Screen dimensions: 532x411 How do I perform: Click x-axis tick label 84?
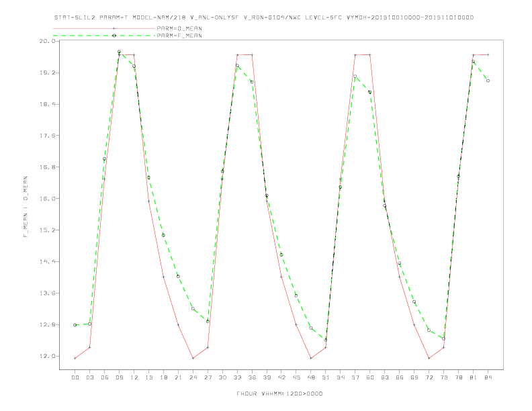click(x=488, y=377)
